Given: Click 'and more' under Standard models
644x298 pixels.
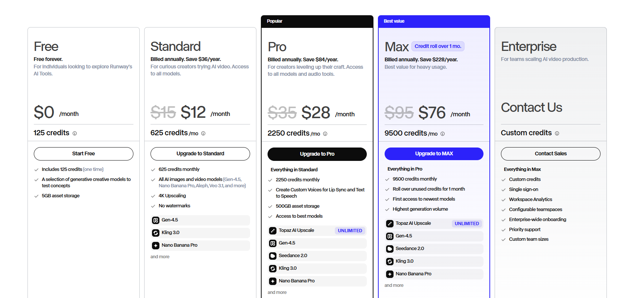Looking at the screenshot, I should click(x=160, y=257).
